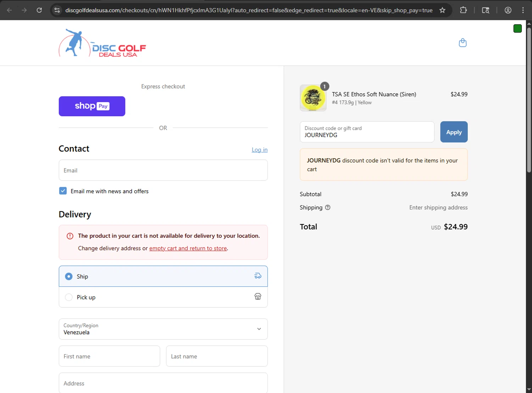Focus the Discount code or gift card field
The image size is (532, 393).
[367, 132]
